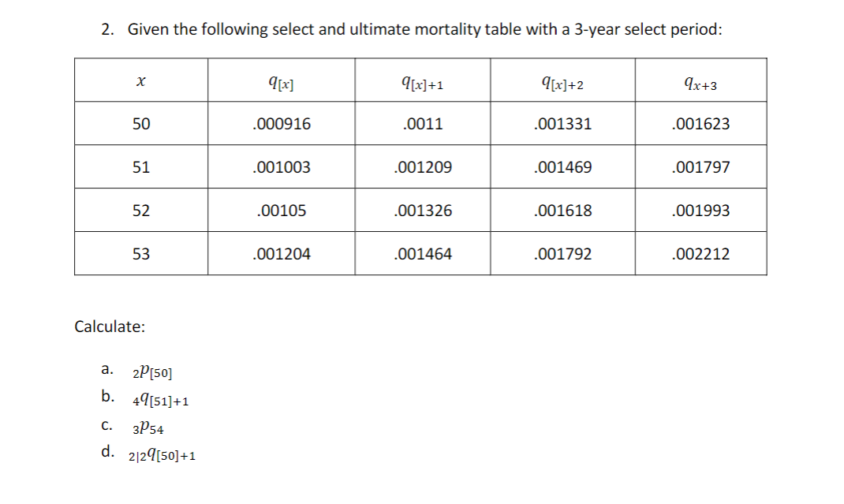
Task: Click the cell containing .001797
Action: tap(700, 167)
